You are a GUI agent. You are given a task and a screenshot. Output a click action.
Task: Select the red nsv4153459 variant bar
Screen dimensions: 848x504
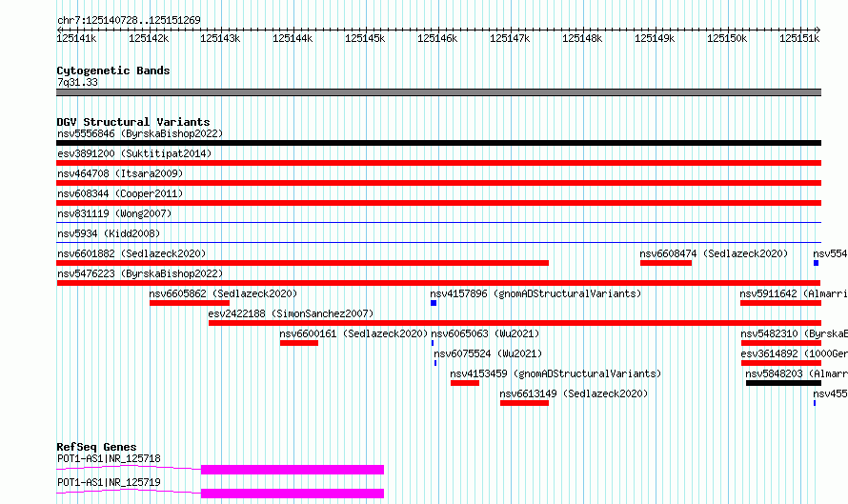(465, 383)
